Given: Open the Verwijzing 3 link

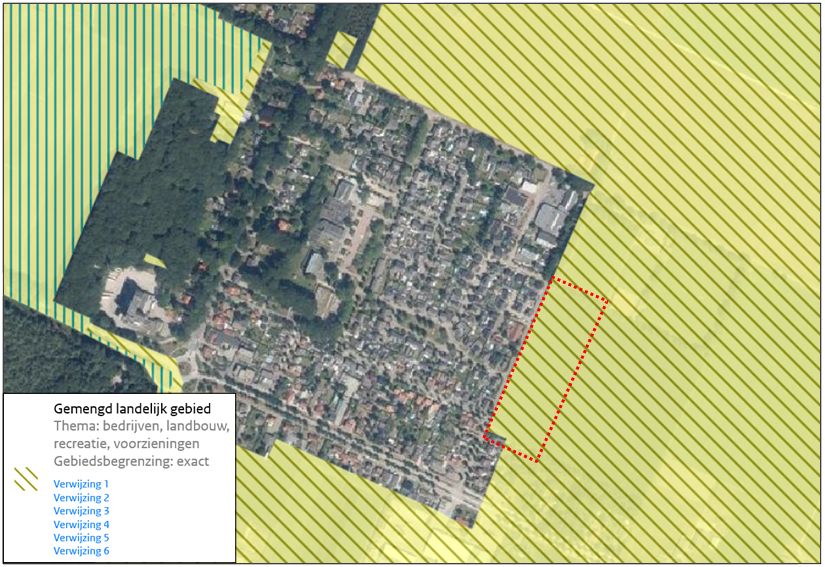Looking at the screenshot, I should tap(81, 511).
